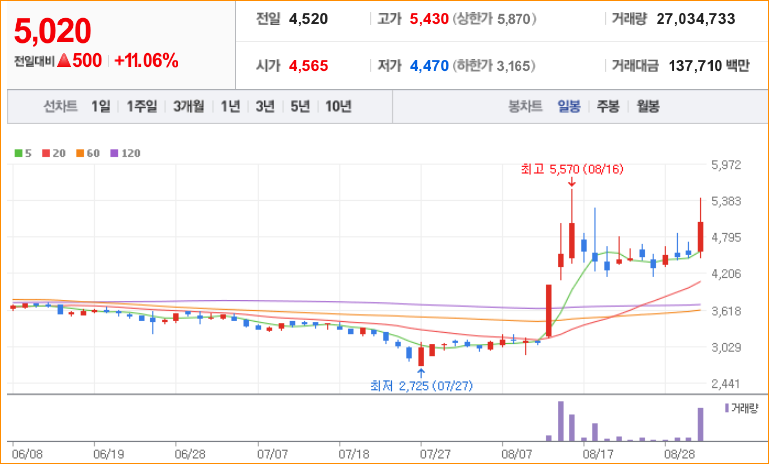Viewport: 769px width, 464px height.
Task: Click the 거래대금 137,710 백만 value
Action: tap(709, 66)
